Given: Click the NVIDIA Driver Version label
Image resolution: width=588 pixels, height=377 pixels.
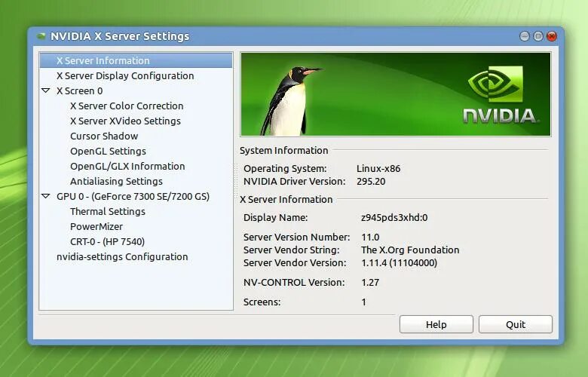Looking at the screenshot, I should pyautogui.click(x=294, y=182).
